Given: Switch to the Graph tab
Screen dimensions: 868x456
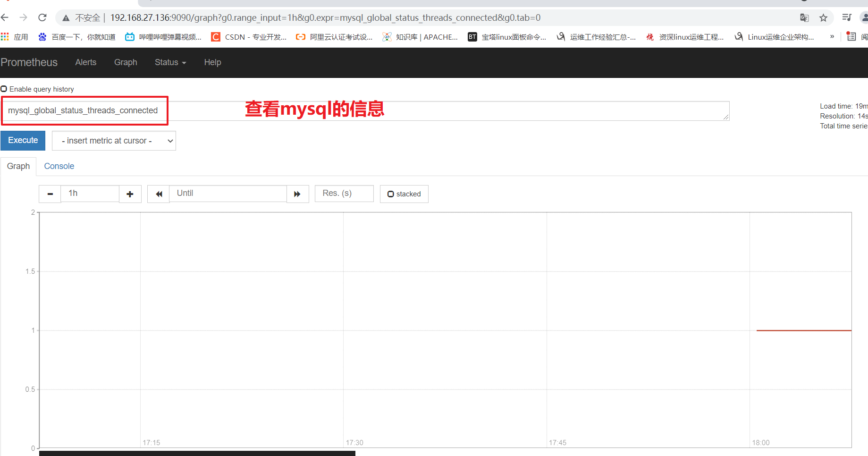Looking at the screenshot, I should pyautogui.click(x=18, y=166).
